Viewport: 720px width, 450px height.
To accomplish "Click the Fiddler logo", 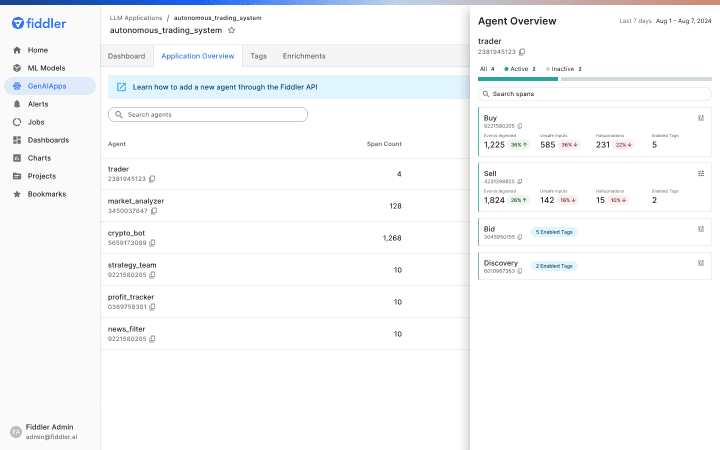I will (x=39, y=23).
